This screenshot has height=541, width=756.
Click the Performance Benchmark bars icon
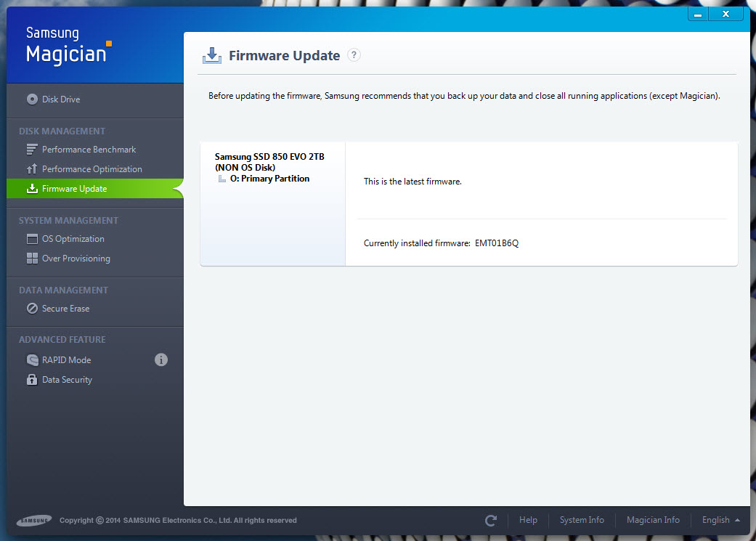pyautogui.click(x=32, y=150)
